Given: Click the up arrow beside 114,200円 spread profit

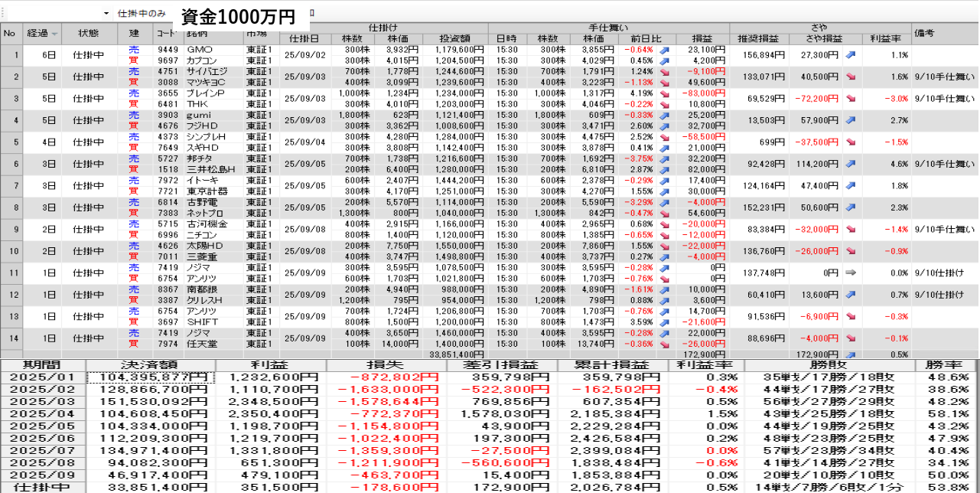Looking at the screenshot, I should tap(851, 164).
